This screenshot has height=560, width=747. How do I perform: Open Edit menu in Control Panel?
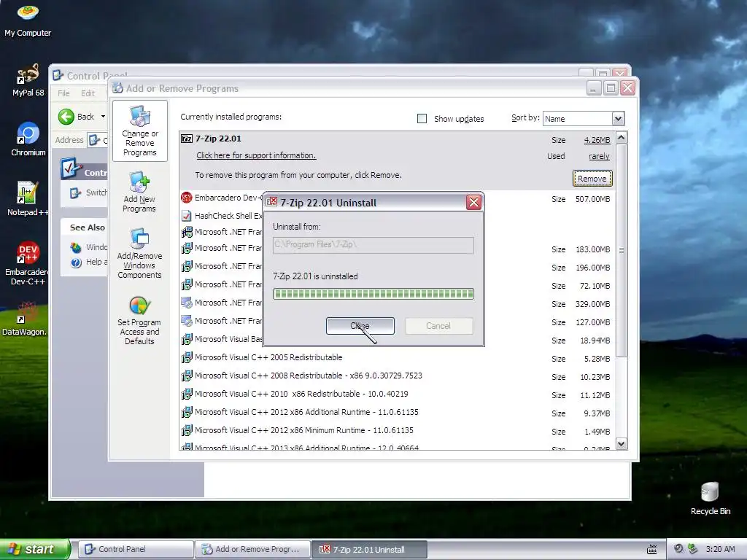pos(88,93)
